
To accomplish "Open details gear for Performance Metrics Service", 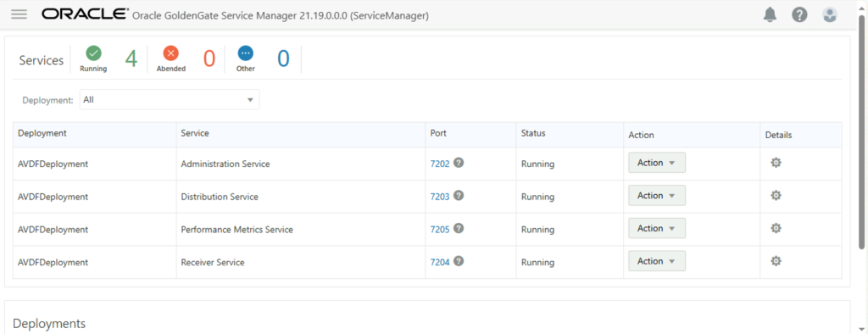I will point(776,228).
